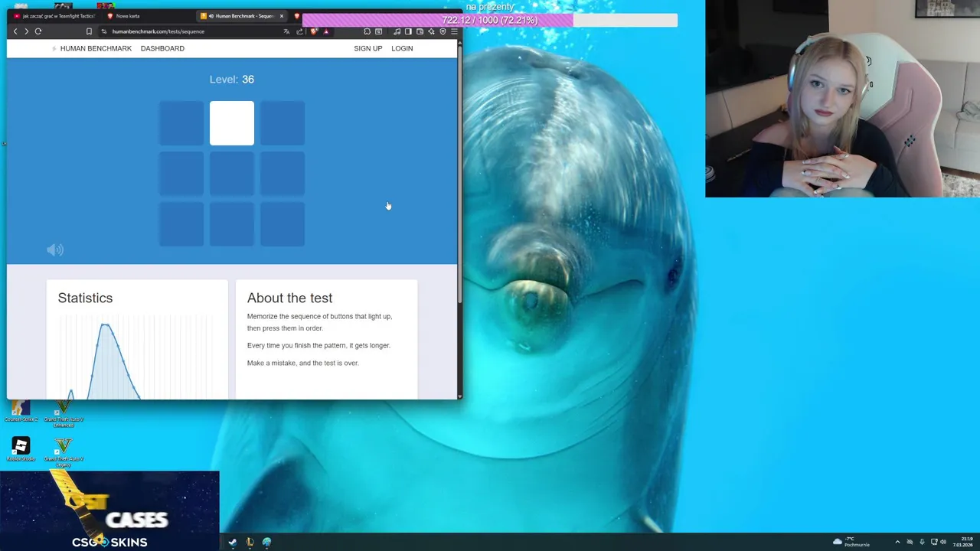The width and height of the screenshot is (980, 551).
Task: Open the Brave Shields lion icon
Action: tap(313, 31)
